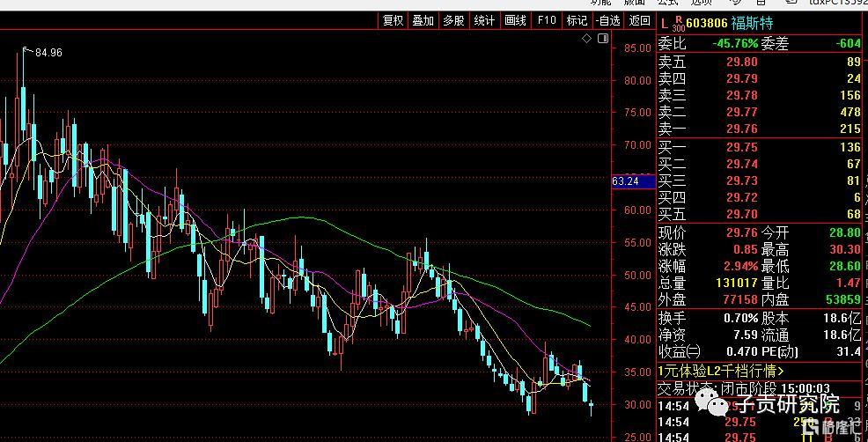Select stock code 603806

click(707, 24)
